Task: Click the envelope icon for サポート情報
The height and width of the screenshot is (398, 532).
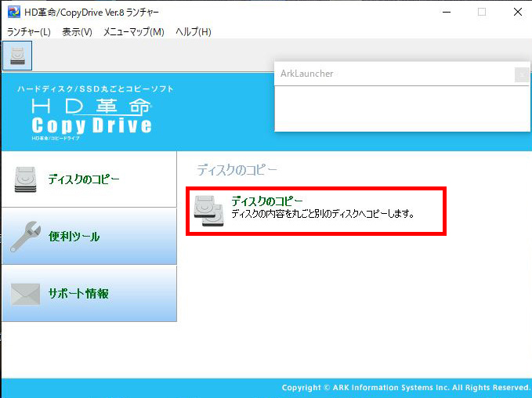Action: (x=25, y=294)
